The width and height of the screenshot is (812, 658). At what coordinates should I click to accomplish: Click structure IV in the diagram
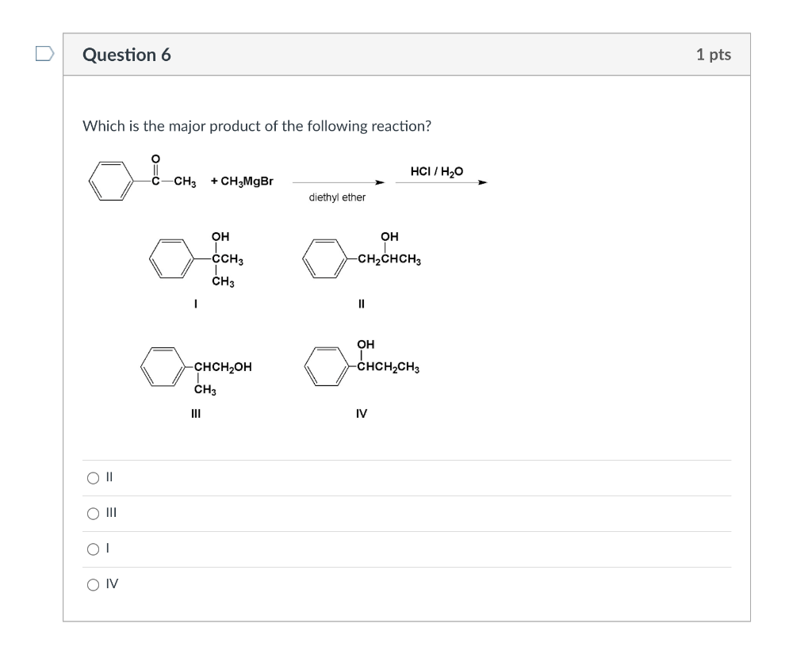(361, 365)
